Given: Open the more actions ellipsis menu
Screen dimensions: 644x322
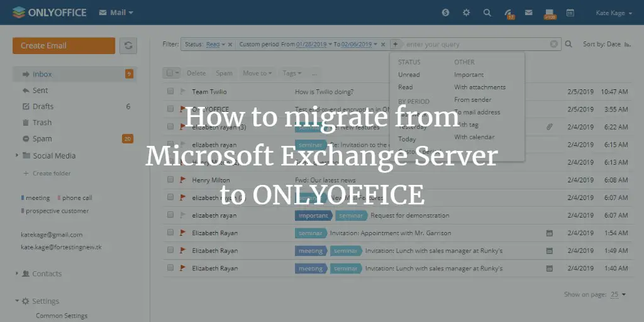Looking at the screenshot, I should [x=314, y=74].
